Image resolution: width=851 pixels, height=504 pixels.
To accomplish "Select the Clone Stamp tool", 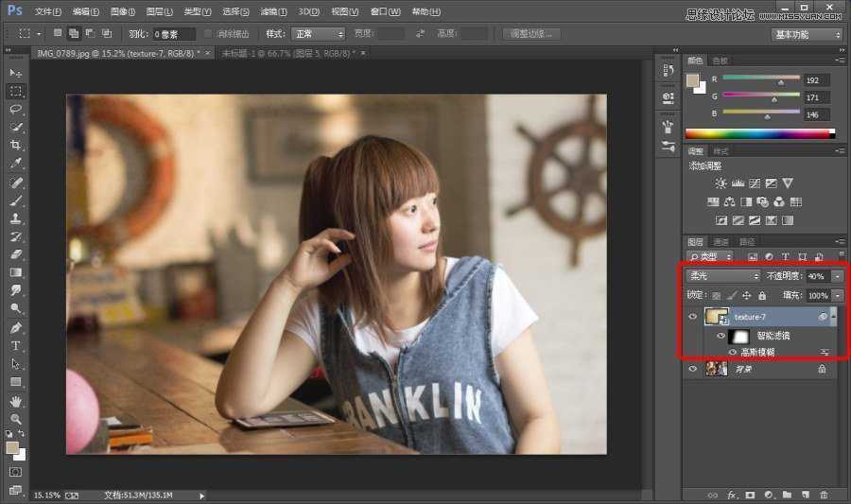I will tap(16, 218).
